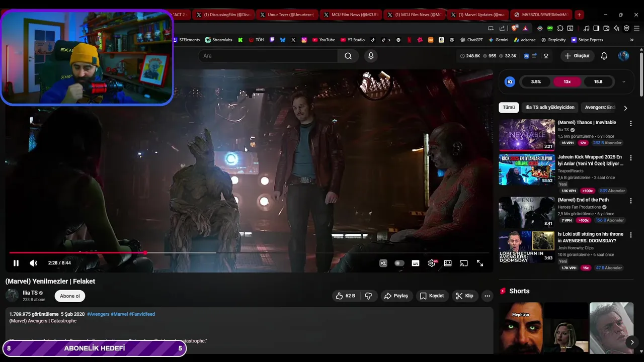Open the browser hamburger menu
Image resolution: width=644 pixels, height=362 pixels.
pyautogui.click(x=636, y=28)
